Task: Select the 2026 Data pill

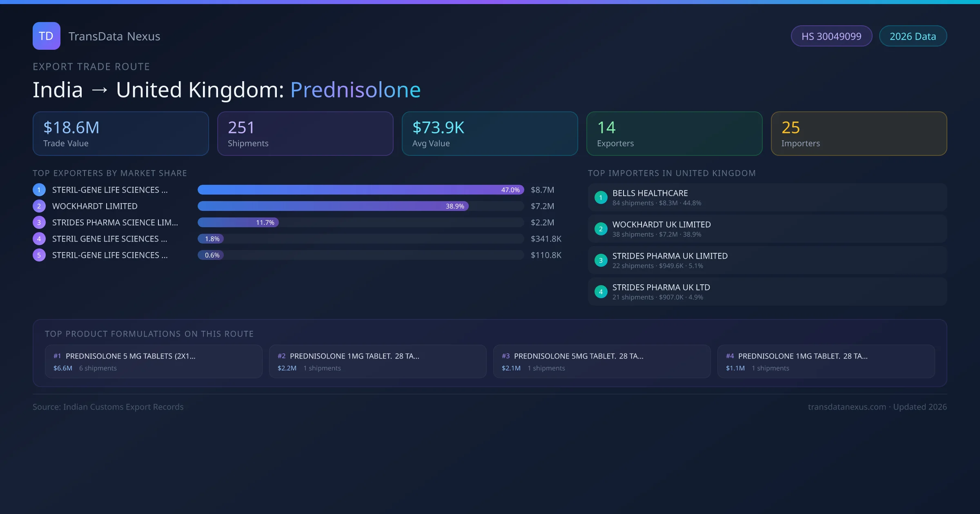Action: (x=913, y=36)
